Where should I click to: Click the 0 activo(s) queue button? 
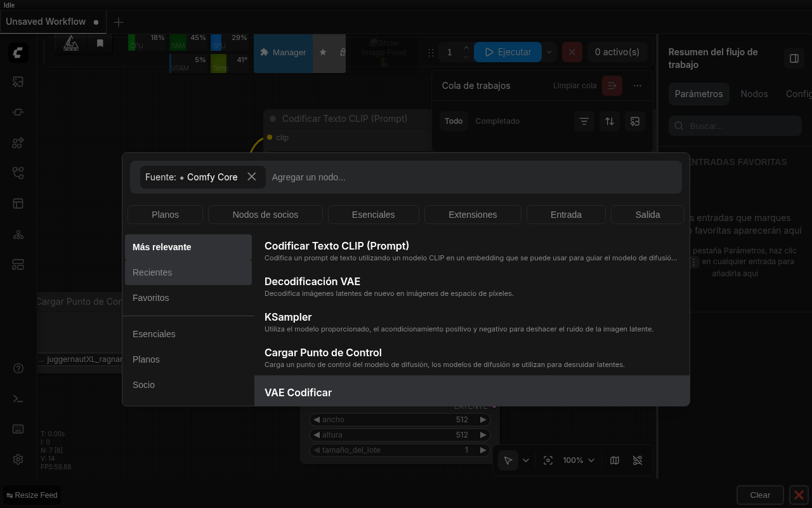pos(617,52)
